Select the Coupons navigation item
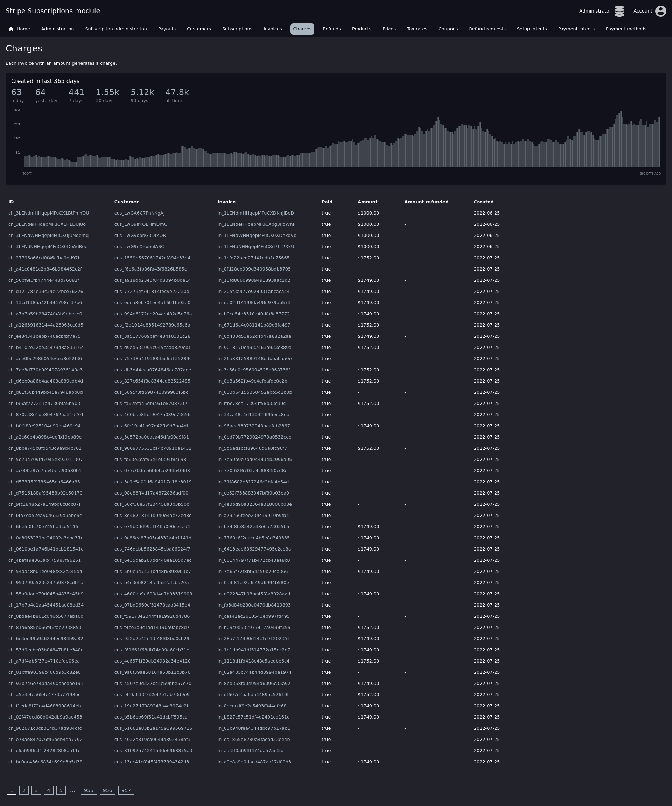672x806 pixels. click(448, 29)
